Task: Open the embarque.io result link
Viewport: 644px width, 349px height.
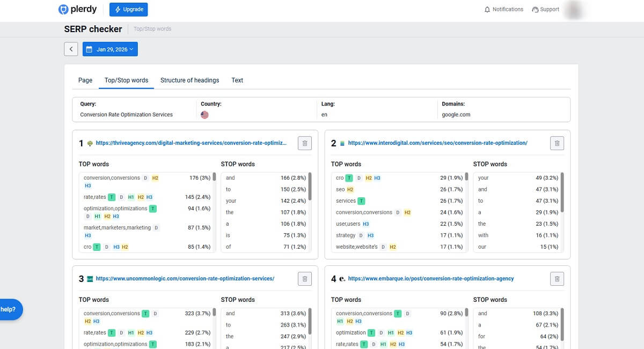Action: click(431, 279)
